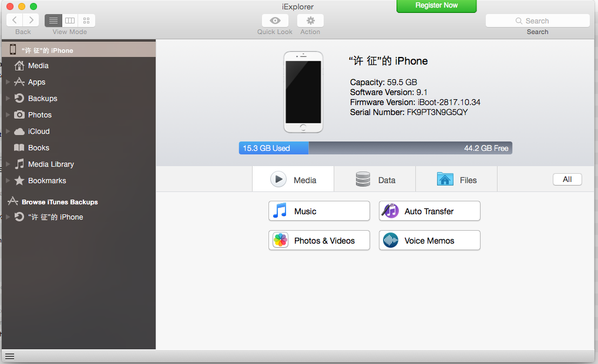
Task: Click the device name title in main panel
Action: (388, 60)
